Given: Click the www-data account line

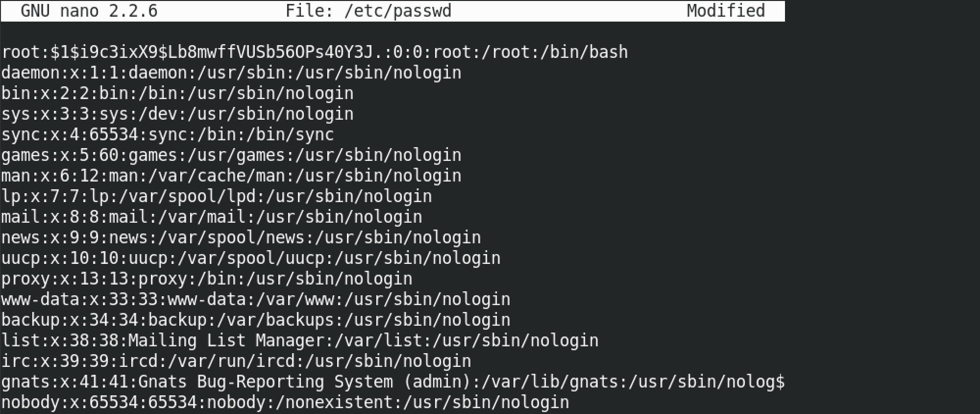Looking at the screenshot, I should (x=256, y=299).
